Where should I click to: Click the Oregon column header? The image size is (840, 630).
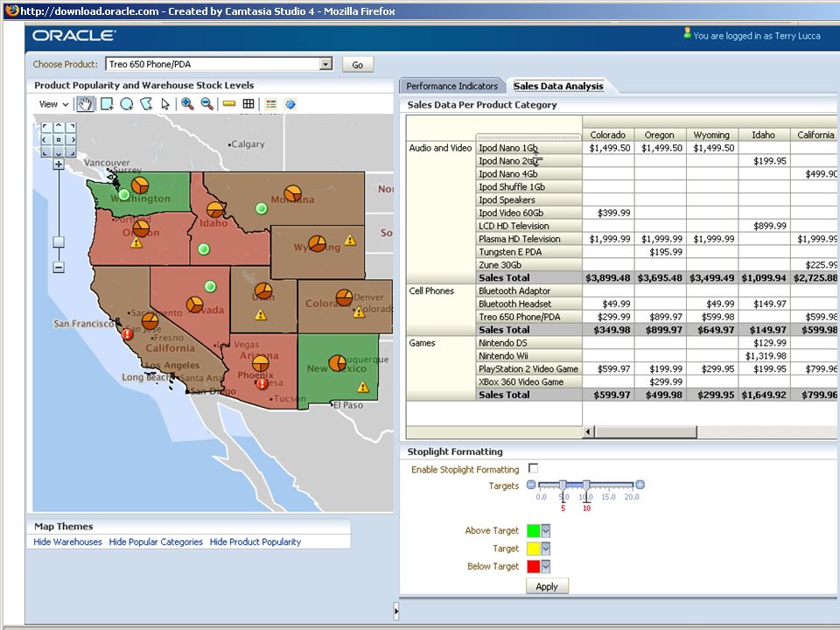660,135
